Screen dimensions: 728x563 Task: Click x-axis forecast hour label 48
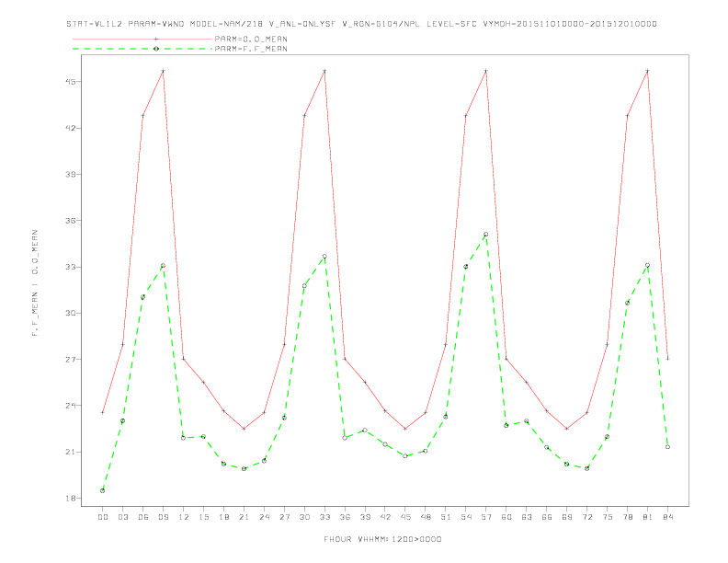pyautogui.click(x=426, y=517)
